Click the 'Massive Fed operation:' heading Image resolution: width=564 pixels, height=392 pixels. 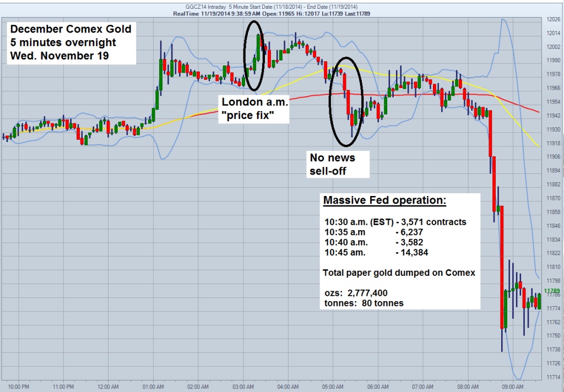click(x=384, y=201)
